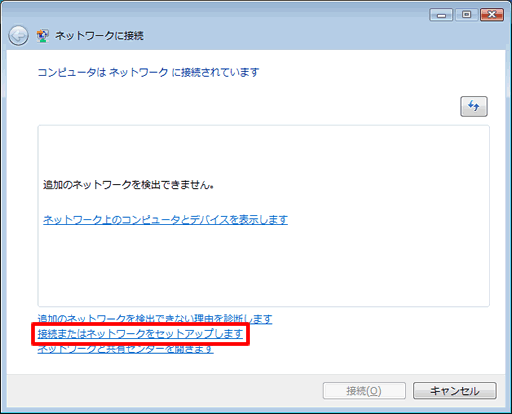Open 接続またはネットワークをセットアップします link
Image resolution: width=512 pixels, height=414 pixels.
140,334
